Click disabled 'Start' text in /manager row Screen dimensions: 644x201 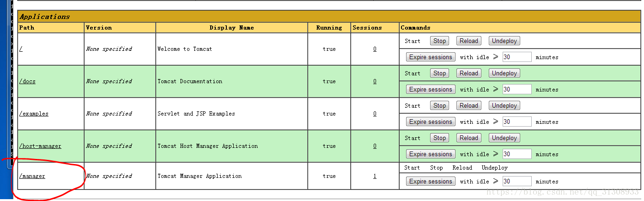coord(412,168)
